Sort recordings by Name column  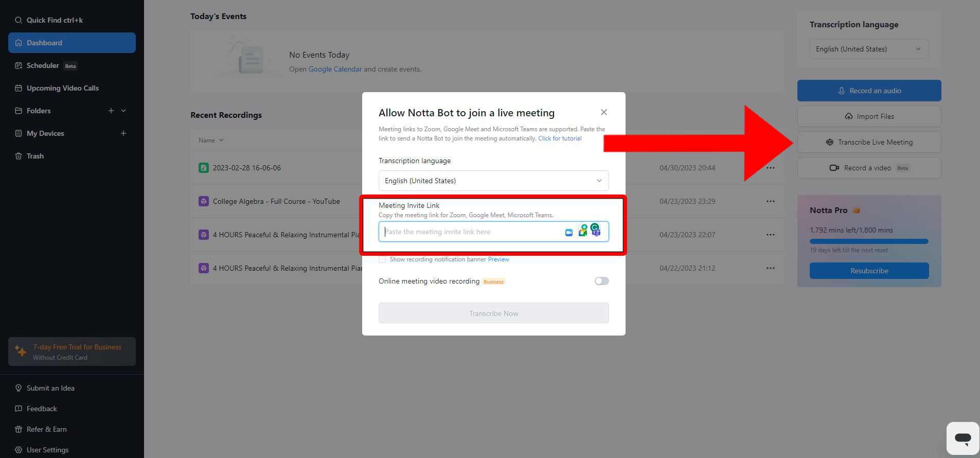tap(211, 140)
